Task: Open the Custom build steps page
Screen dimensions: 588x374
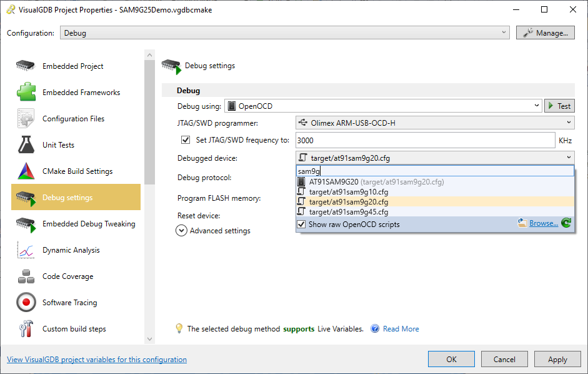Action: tap(76, 328)
